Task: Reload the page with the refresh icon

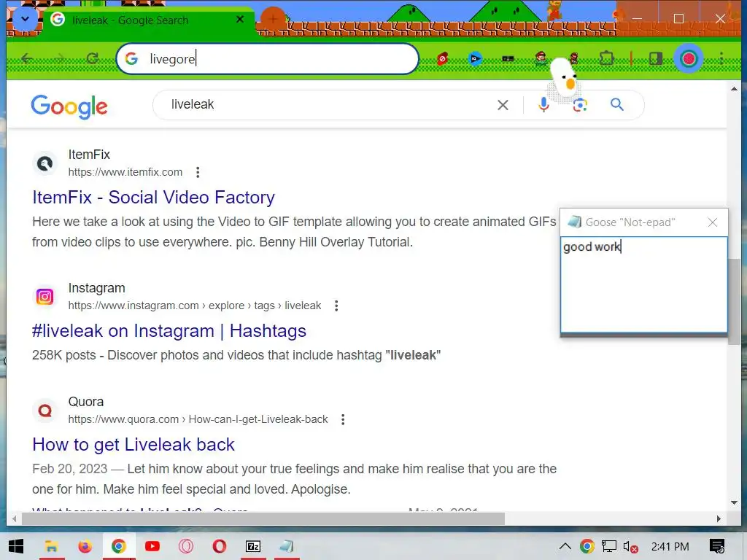Action: tap(93, 58)
